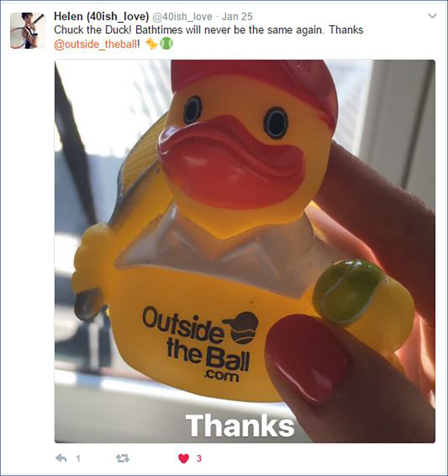Click the reply arrow icon

coord(61,458)
